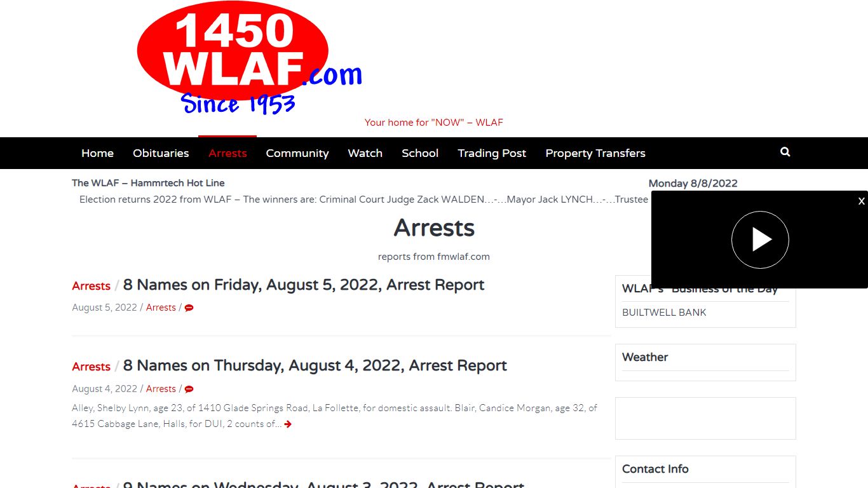Viewport: 868px width, 488px height.
Task: Go to the Home menu item
Action: point(97,153)
